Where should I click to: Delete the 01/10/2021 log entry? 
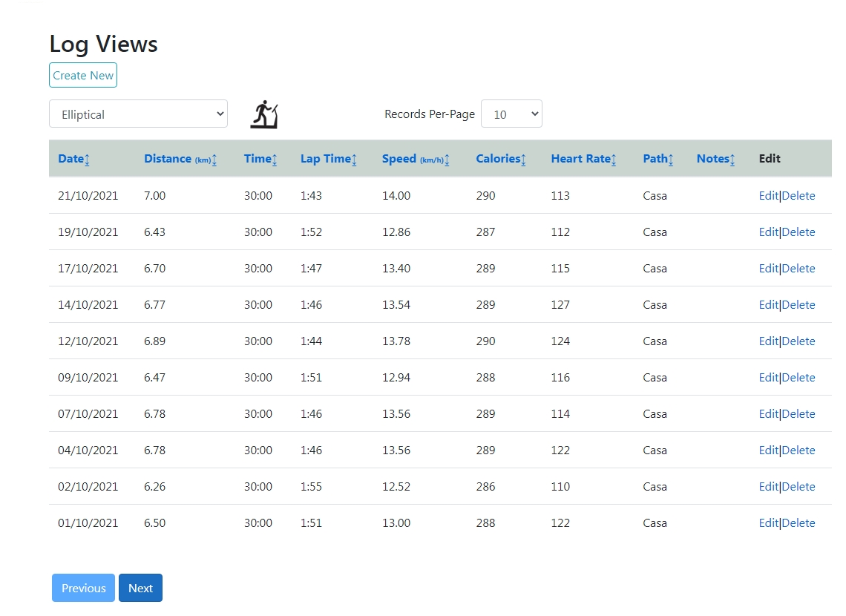point(799,523)
